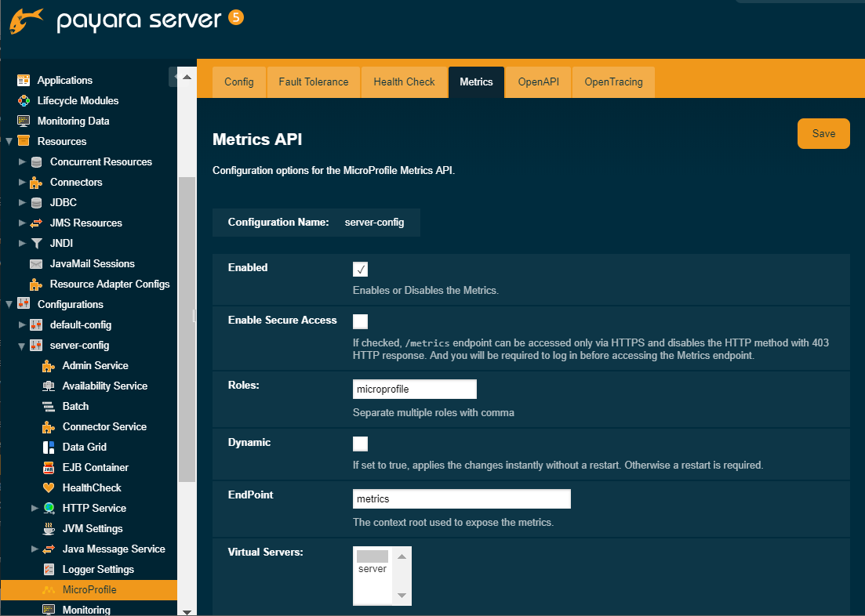Click the Configurations sliders icon
Screen dimensions: 865x616
(x=24, y=304)
